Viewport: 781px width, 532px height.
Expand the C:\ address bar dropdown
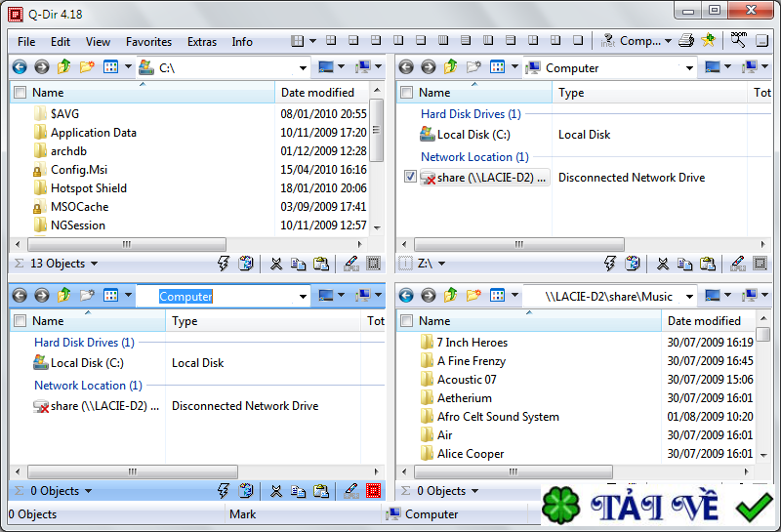(x=303, y=67)
